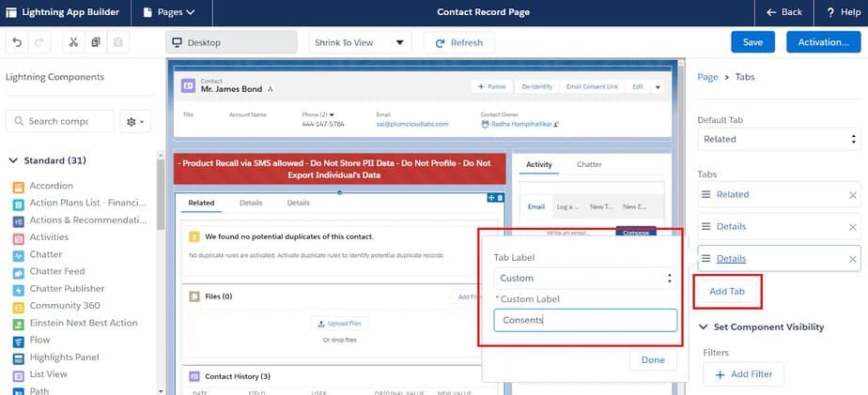Select the Accordion component icon
The width and height of the screenshot is (868, 395).
19,186
